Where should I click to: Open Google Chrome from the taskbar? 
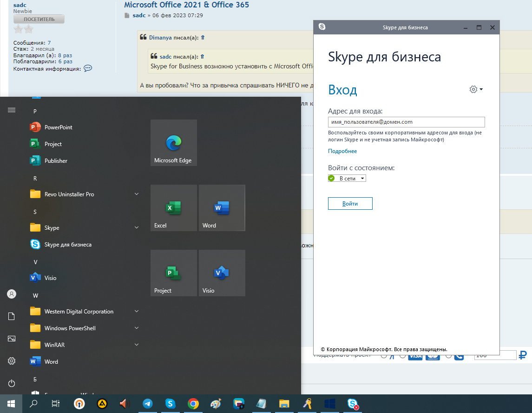pos(193,404)
